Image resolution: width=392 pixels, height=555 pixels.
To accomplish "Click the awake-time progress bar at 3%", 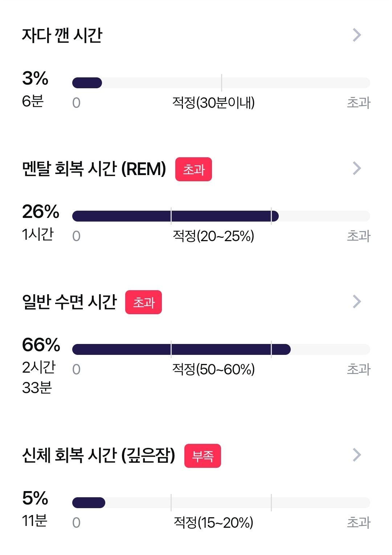I will [x=221, y=83].
